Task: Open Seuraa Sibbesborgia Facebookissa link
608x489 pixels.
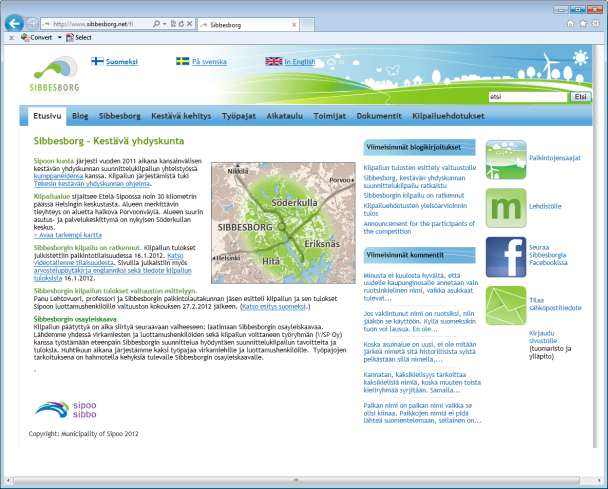Action: [x=548, y=255]
